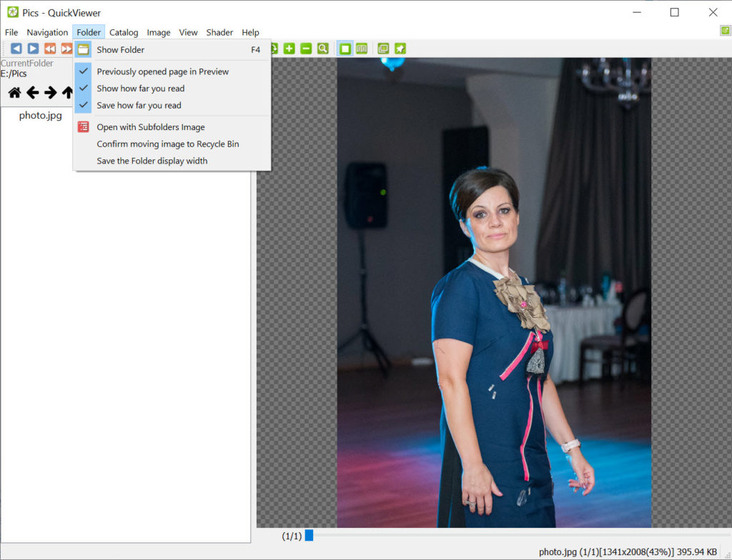Screen dimensions: 732x560
Task: Click the QuickViewer app icon in title bar
Action: pos(13,12)
